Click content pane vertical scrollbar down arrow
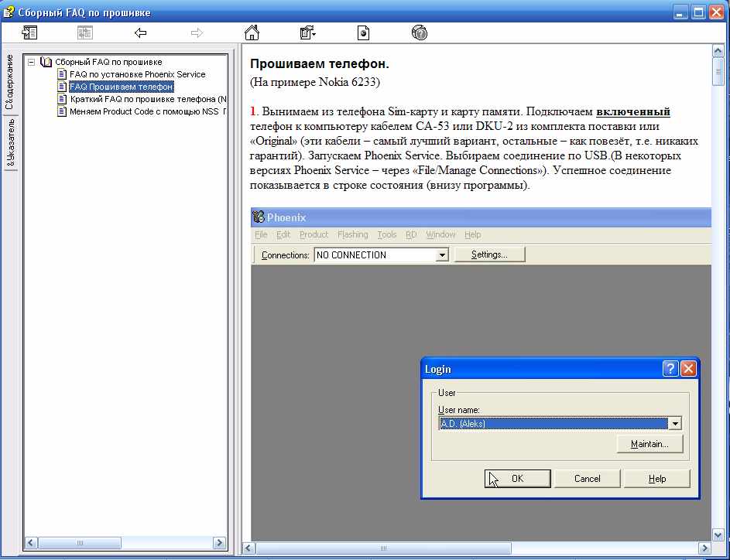730x560 pixels. (718, 534)
